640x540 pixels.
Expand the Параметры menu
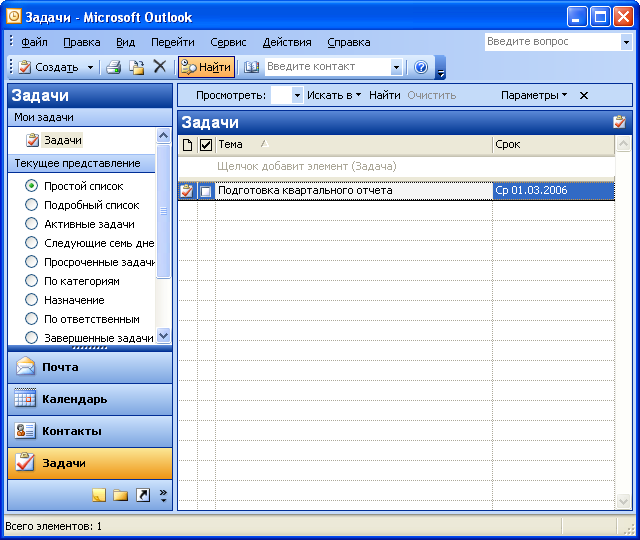(x=534, y=96)
